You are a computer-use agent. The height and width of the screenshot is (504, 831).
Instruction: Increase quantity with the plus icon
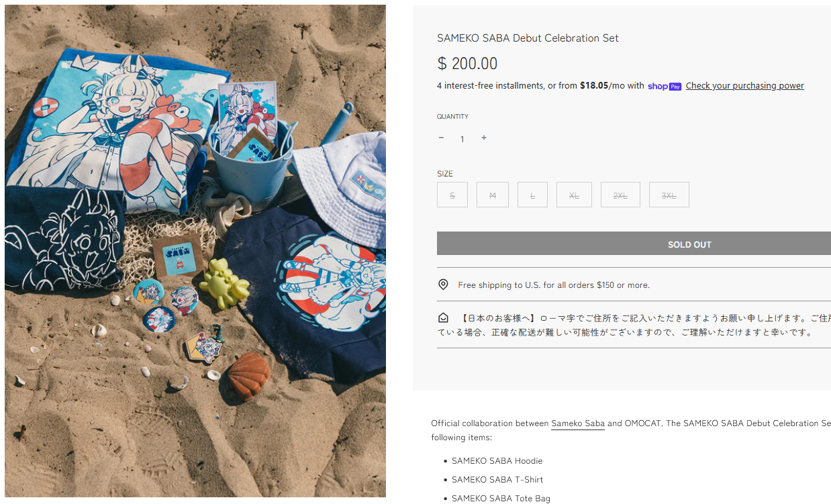click(x=483, y=138)
